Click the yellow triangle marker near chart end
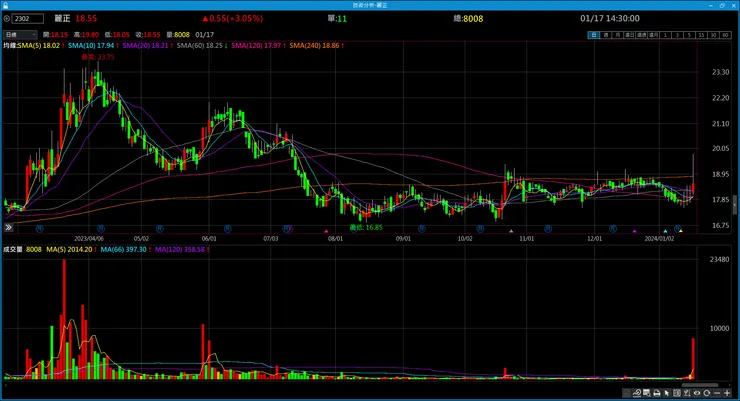740x401 pixels. pyautogui.click(x=681, y=231)
